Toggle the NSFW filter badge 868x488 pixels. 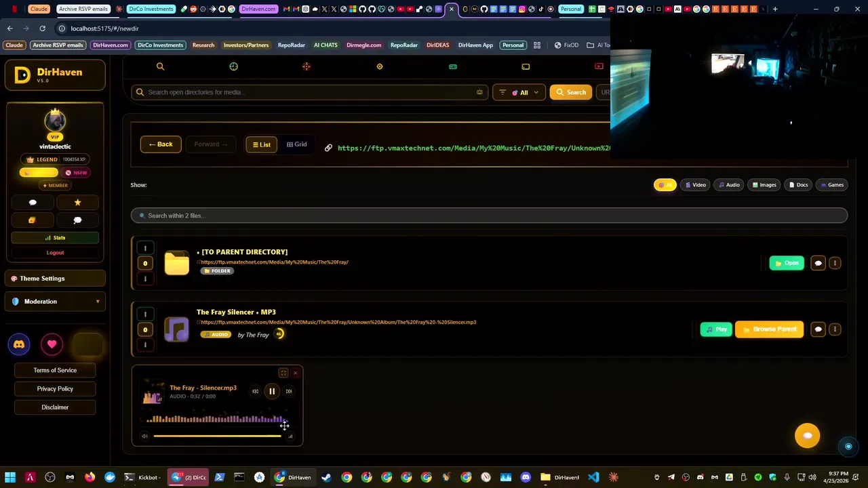(77, 173)
